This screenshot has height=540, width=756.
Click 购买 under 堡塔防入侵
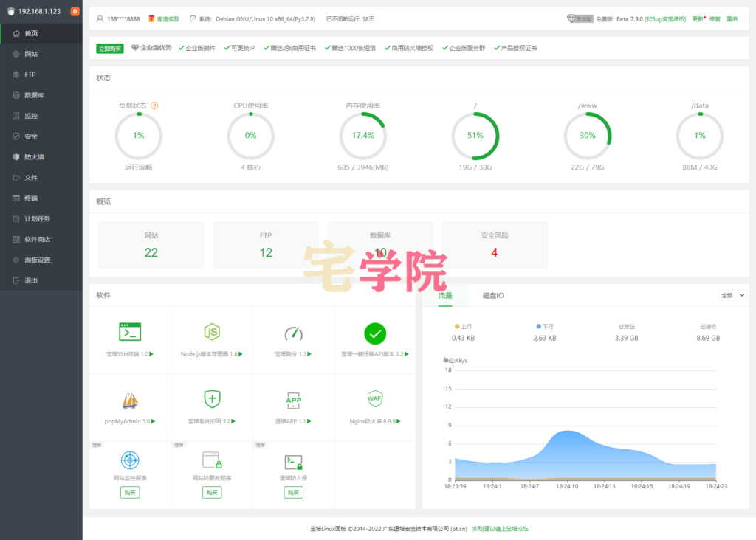coord(293,492)
